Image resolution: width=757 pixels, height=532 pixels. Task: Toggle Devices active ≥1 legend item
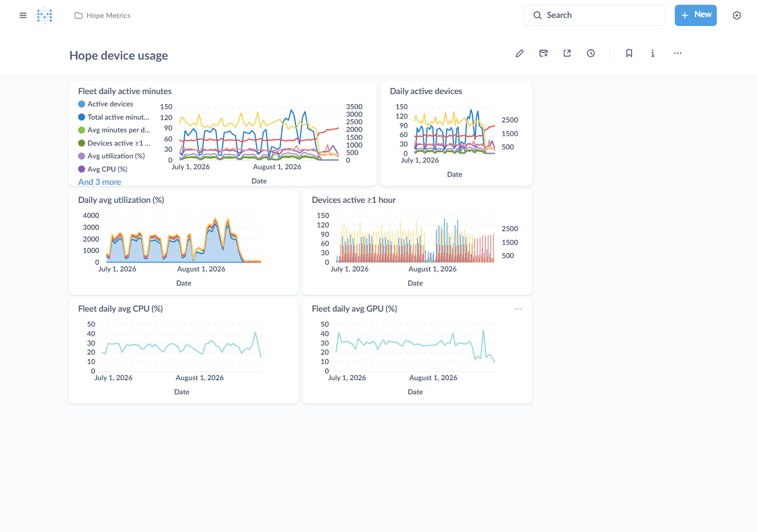point(114,143)
